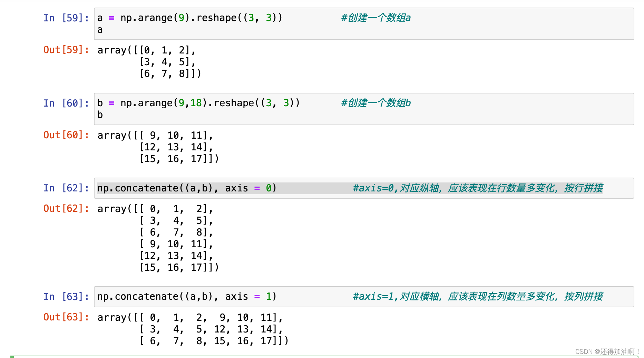Click the comment 创建一个数组b
644x358 pixels.
(375, 103)
